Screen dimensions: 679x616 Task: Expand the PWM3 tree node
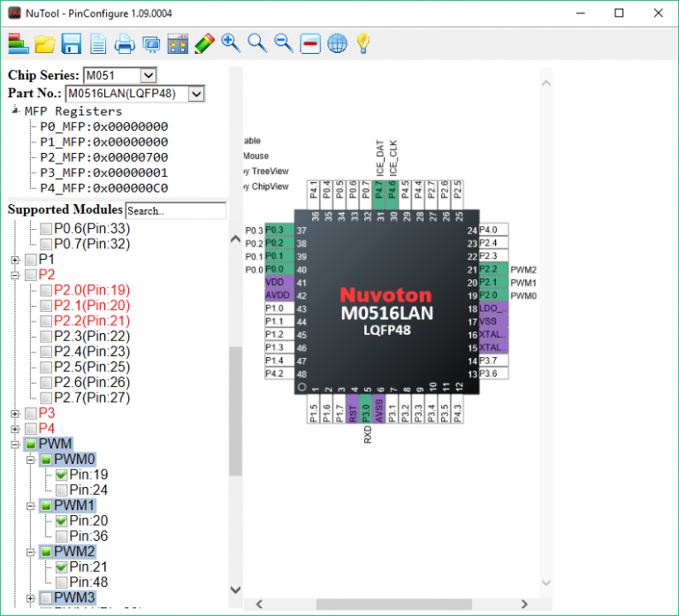point(30,598)
